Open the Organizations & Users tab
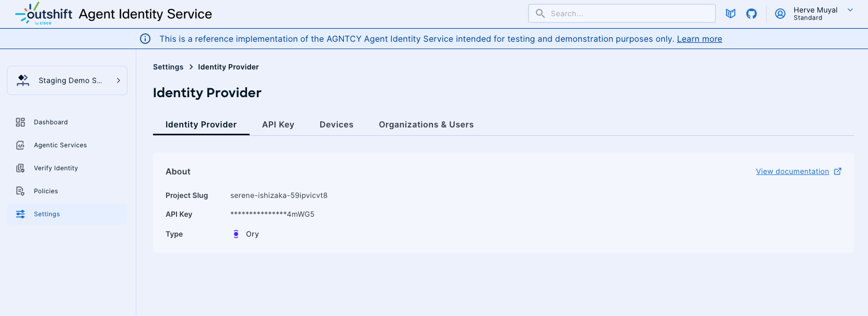Image resolution: width=868 pixels, height=316 pixels. tap(426, 124)
